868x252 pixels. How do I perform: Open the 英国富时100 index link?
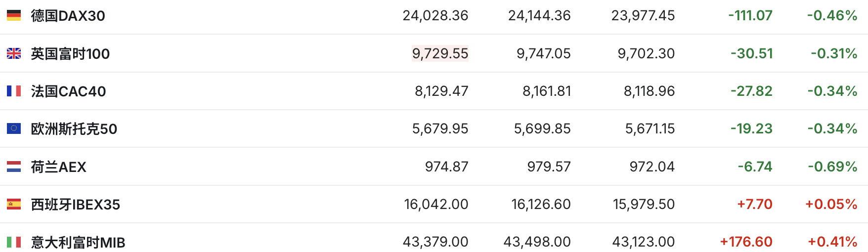coord(70,53)
